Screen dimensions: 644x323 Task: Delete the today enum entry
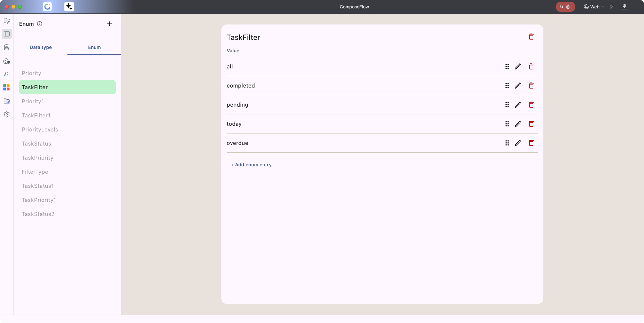click(531, 124)
